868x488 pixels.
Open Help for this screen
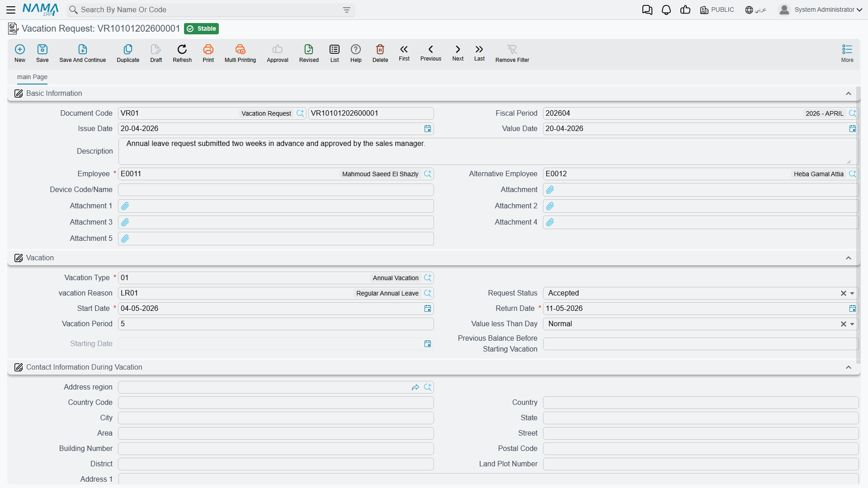point(356,53)
